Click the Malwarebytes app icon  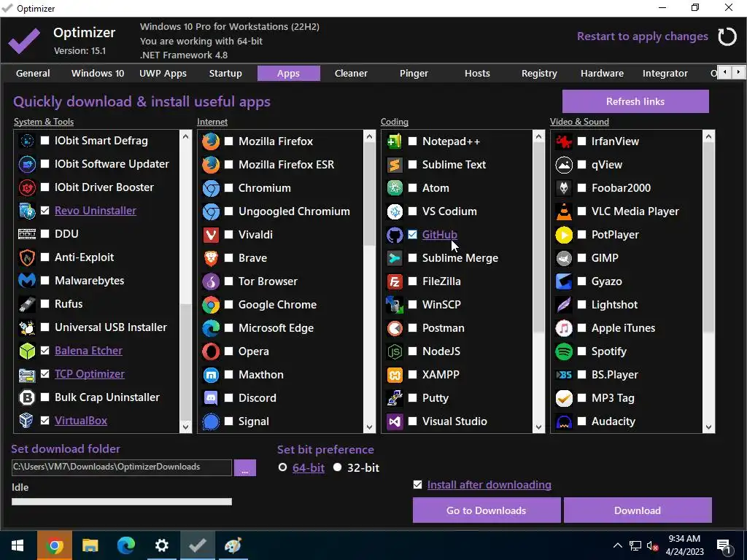(x=27, y=281)
